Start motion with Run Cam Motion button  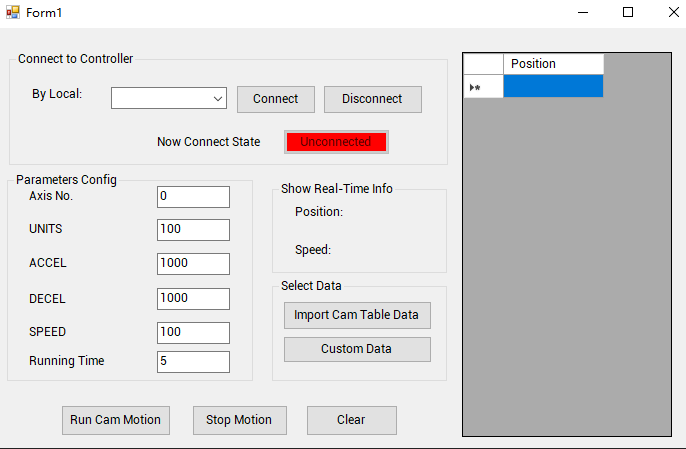tap(115, 420)
